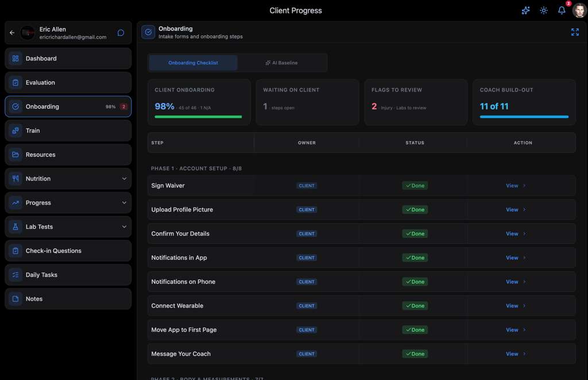The image size is (588, 380).
Task: Click the OWNER column header
Action: [307, 143]
